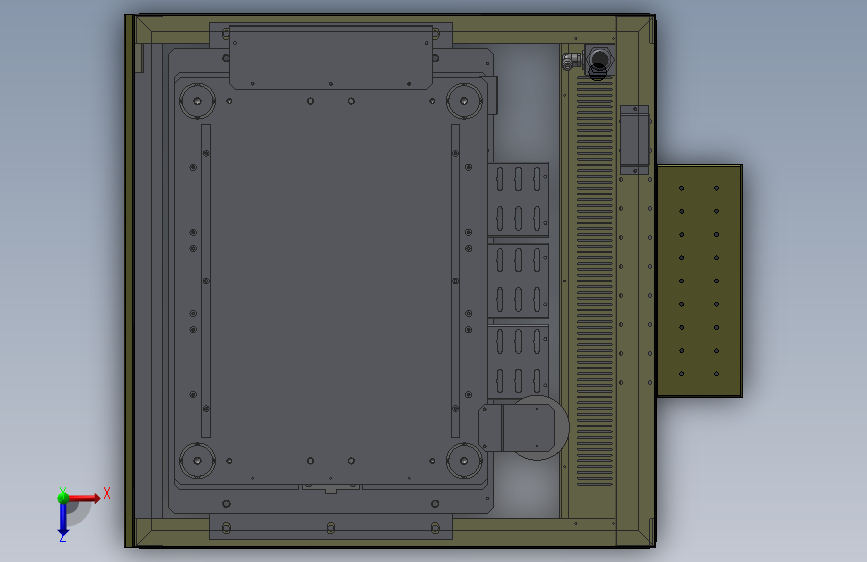867x562 pixels.
Task: Select the bottom mounting bar with three slots
Action: coord(331,526)
